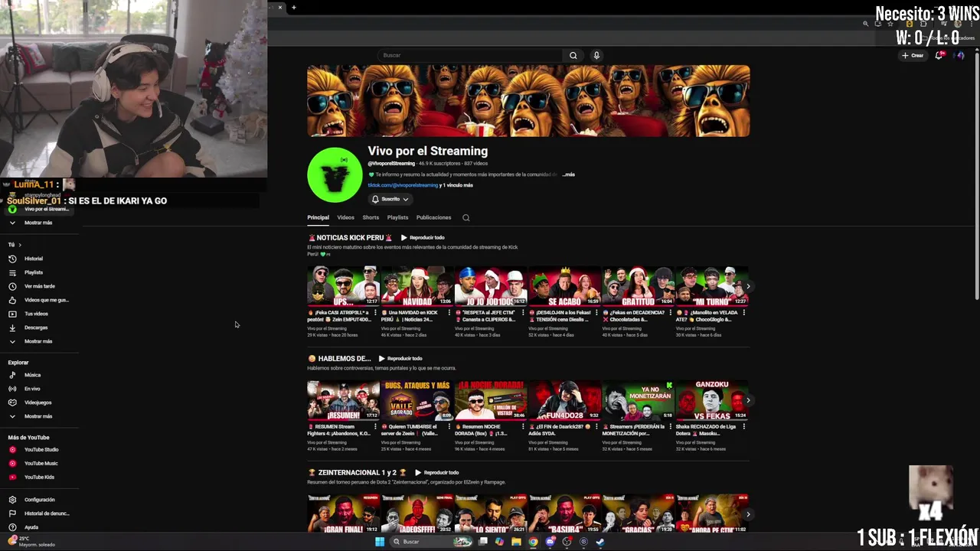Viewport: 980px width, 551px height.
Task: Show next videos in NOTICIAS KICK PERU row
Action: click(x=748, y=286)
